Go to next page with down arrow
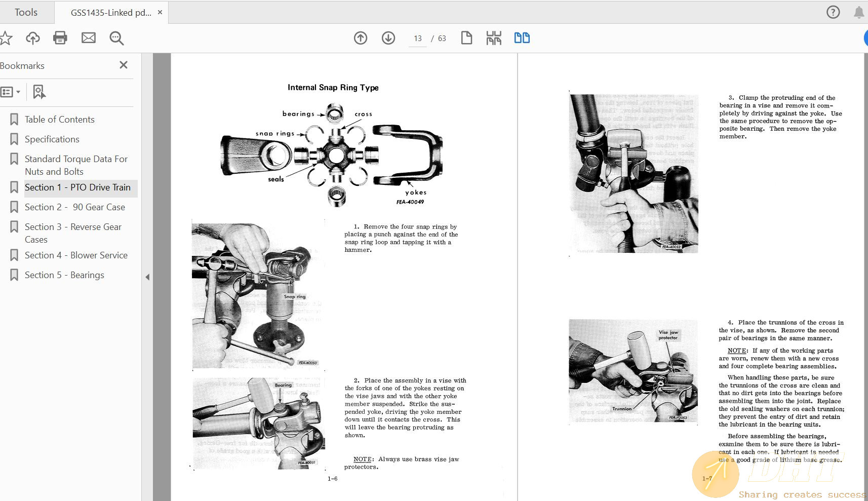This screenshot has width=868, height=501. click(388, 38)
